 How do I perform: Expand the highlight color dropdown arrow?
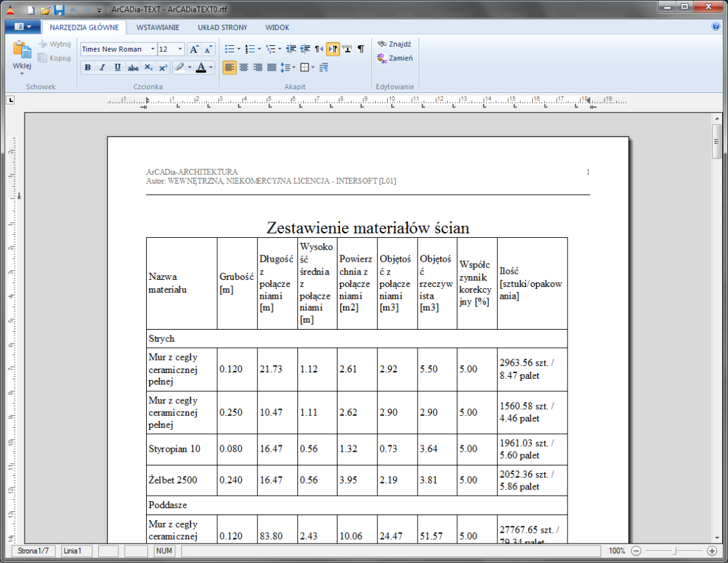tap(189, 68)
